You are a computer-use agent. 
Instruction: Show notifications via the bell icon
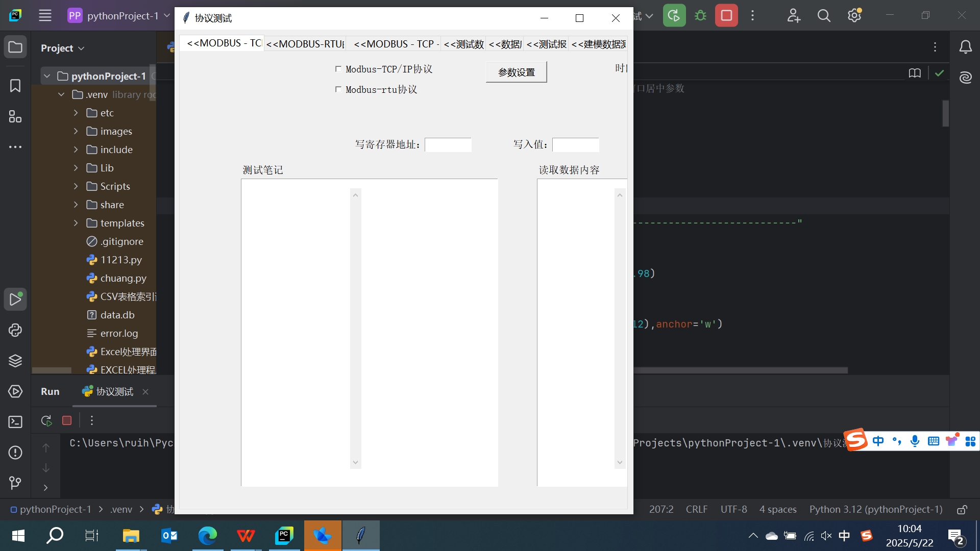pyautogui.click(x=966, y=47)
